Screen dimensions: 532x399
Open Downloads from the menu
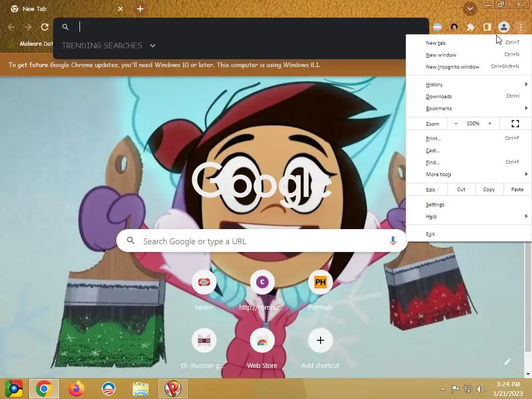[469, 96]
